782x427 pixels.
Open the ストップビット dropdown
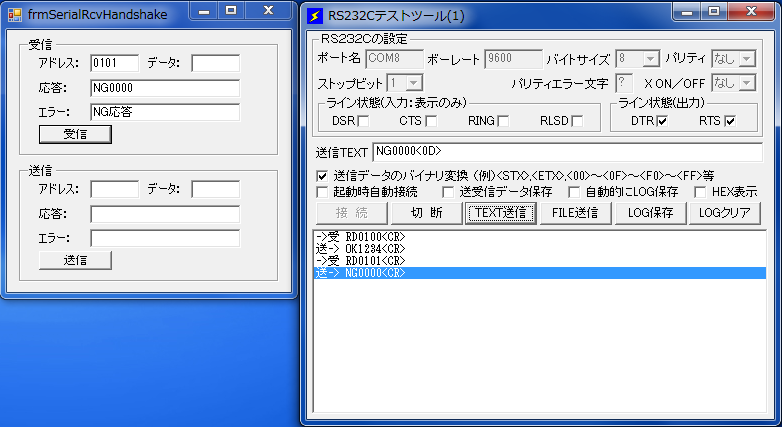point(414,83)
